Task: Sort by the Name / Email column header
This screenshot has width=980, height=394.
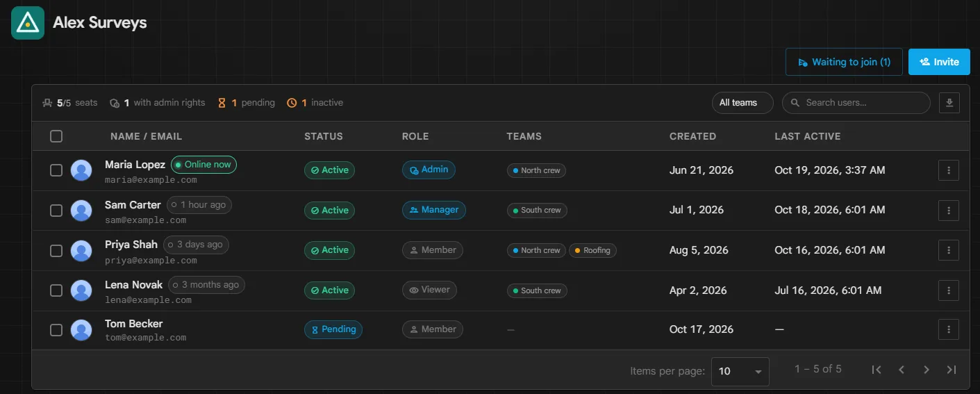Action: tap(146, 136)
